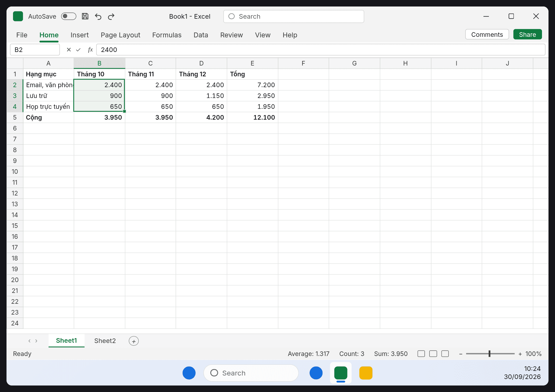Click cell D3 showing 1.150
The image size is (555, 392).
201,96
